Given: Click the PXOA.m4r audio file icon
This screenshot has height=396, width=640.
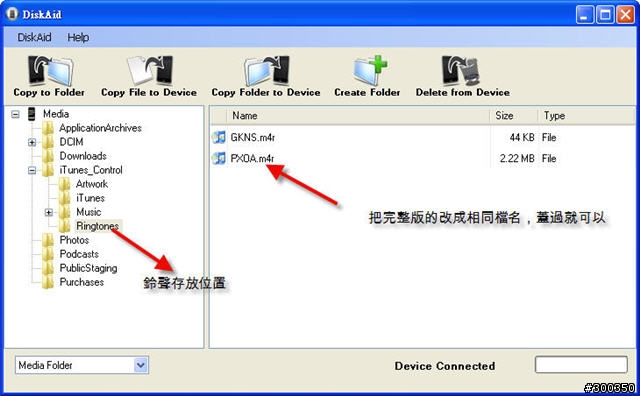Looking at the screenshot, I should click(x=219, y=158).
